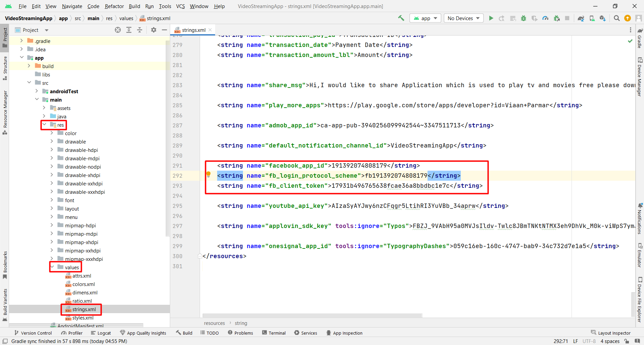Click Sync Project with Gradle Files icon

click(581, 18)
